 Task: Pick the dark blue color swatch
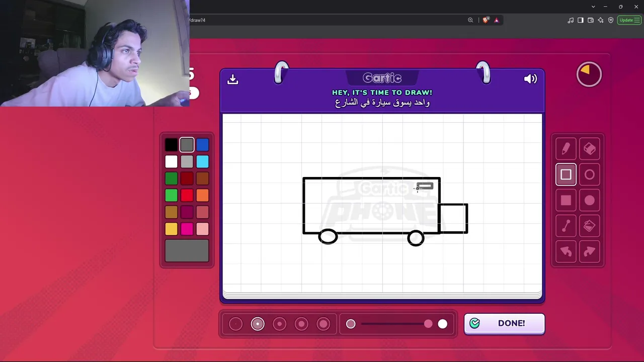point(202,145)
